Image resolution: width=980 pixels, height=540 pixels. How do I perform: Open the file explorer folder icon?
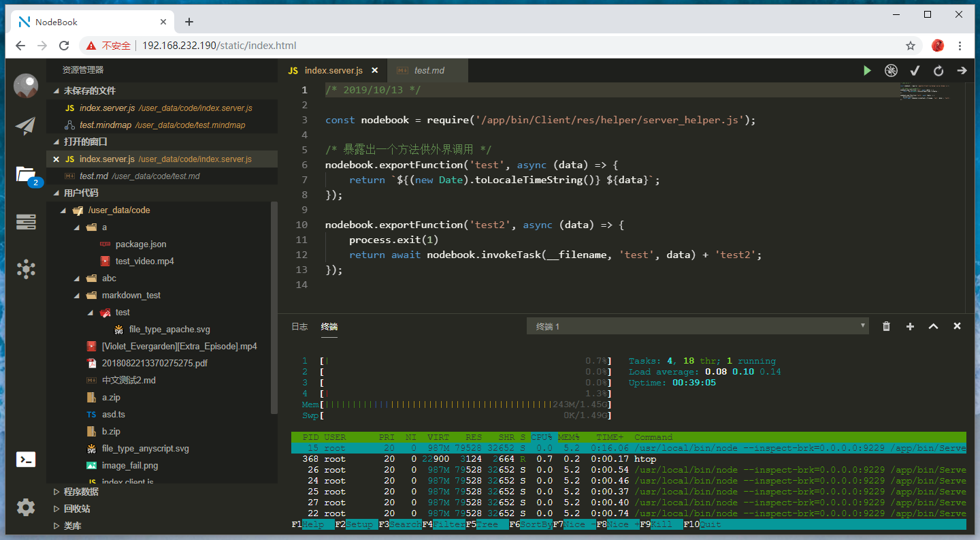[x=26, y=174]
